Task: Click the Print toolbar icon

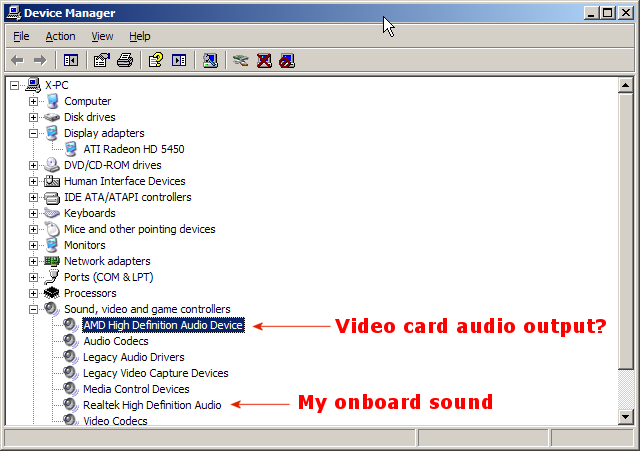Action: pos(125,60)
